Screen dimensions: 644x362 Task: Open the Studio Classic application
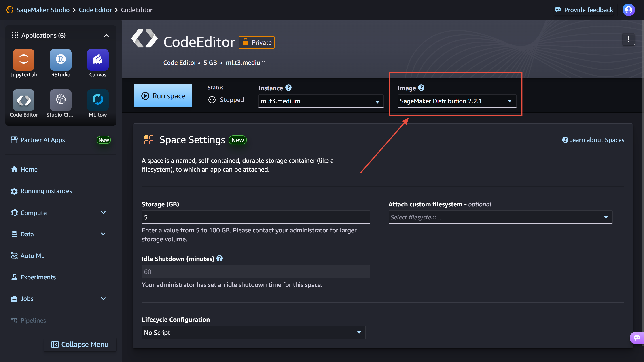[61, 100]
